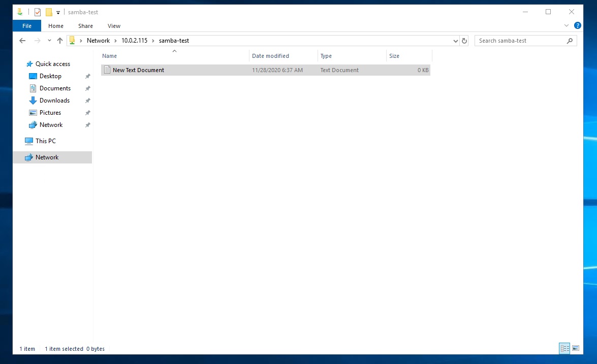Expand the chevron before Network in address bar
The width and height of the screenshot is (597, 364).
pos(81,41)
